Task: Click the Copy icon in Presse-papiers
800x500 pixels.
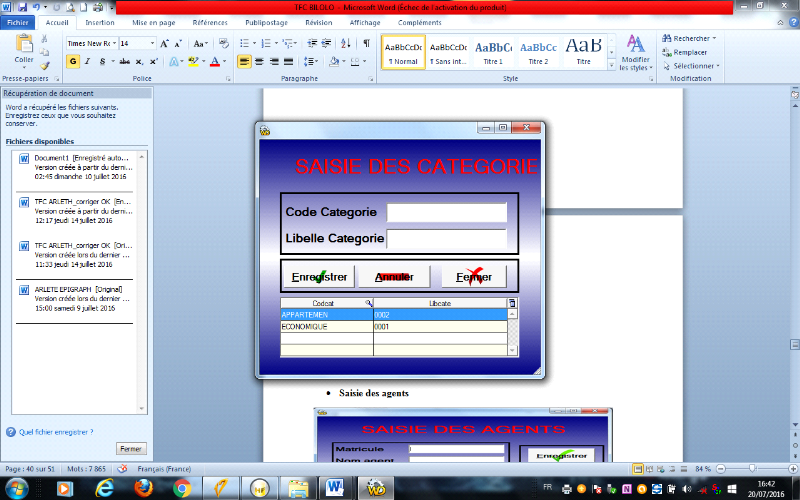Action: pyautogui.click(x=44, y=52)
